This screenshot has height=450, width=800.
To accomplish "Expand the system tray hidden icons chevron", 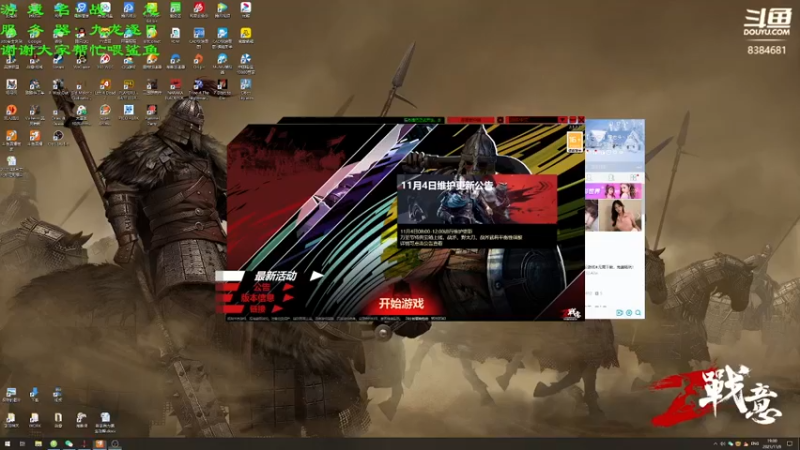I will tap(715, 444).
